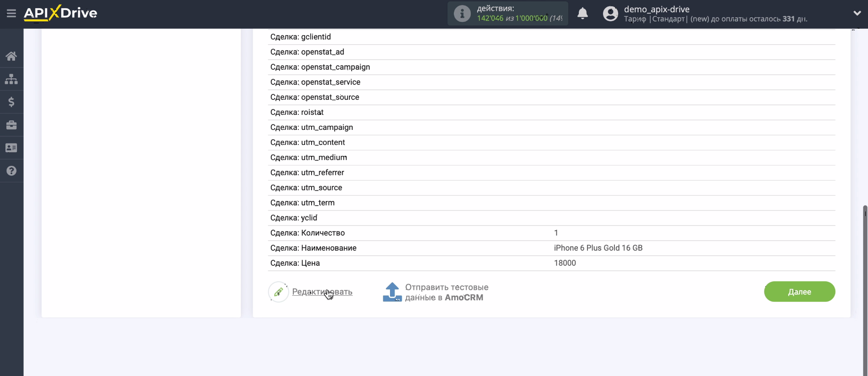Send test data to AmoCRM
This screenshot has height=376, width=868.
coord(447,292)
